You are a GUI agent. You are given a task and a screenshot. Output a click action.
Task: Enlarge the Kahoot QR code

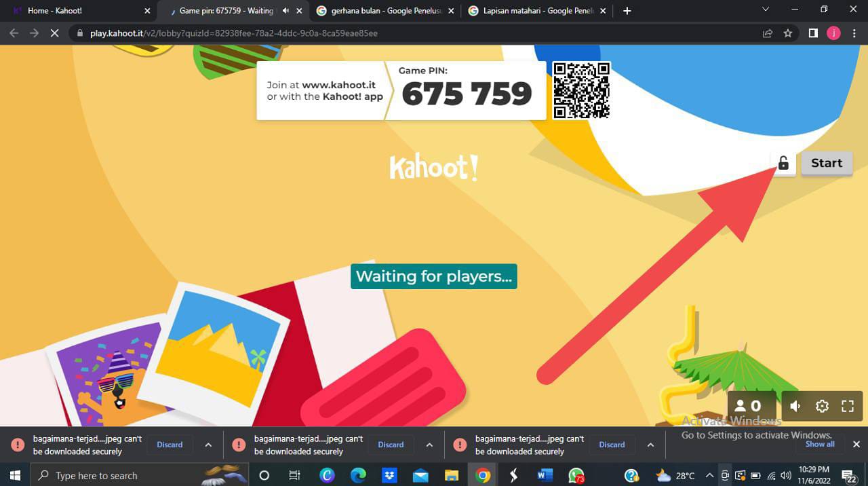581,91
